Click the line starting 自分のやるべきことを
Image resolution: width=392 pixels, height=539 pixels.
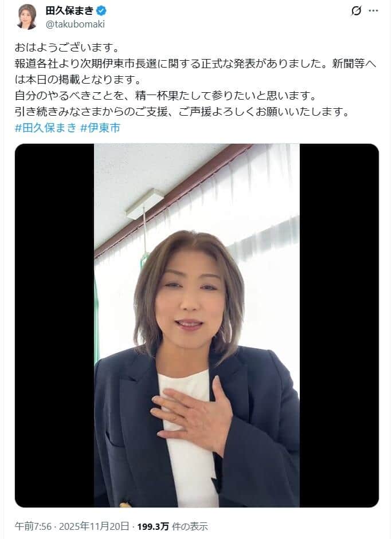166,96
